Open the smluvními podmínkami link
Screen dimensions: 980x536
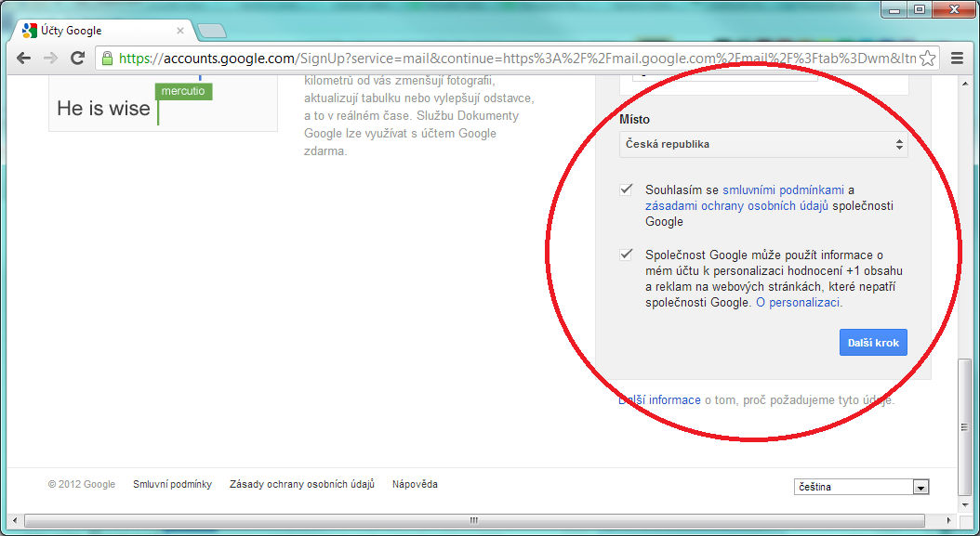pyautogui.click(x=783, y=190)
